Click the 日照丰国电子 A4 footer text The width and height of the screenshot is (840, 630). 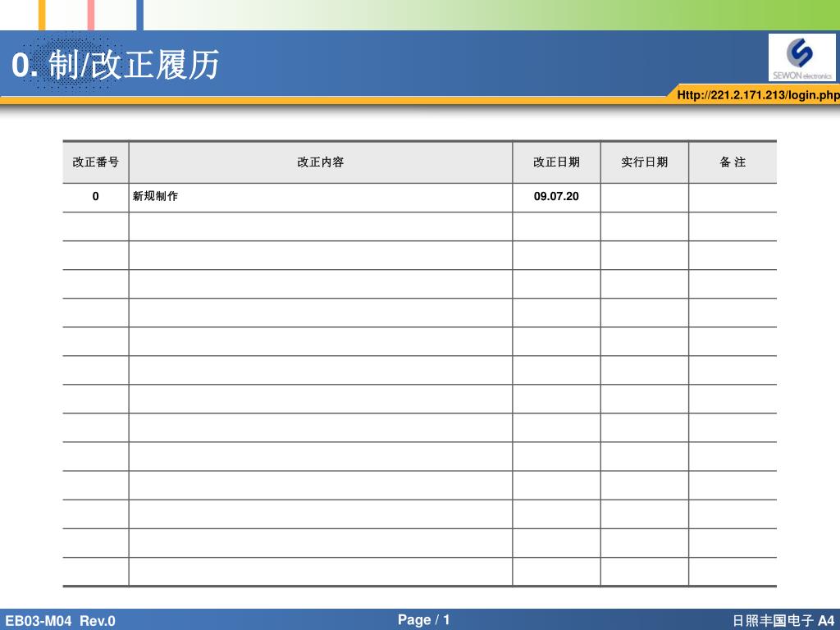coord(783,621)
